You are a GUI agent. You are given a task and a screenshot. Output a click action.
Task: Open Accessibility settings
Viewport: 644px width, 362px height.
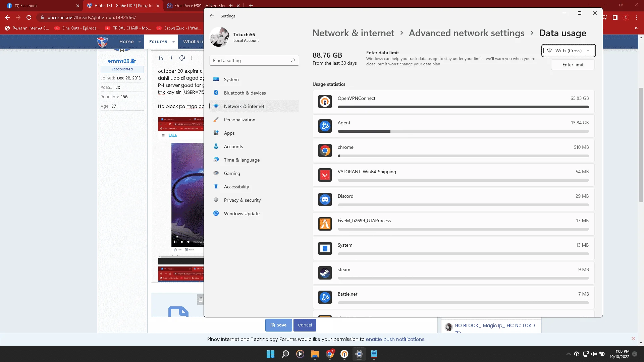254,187
